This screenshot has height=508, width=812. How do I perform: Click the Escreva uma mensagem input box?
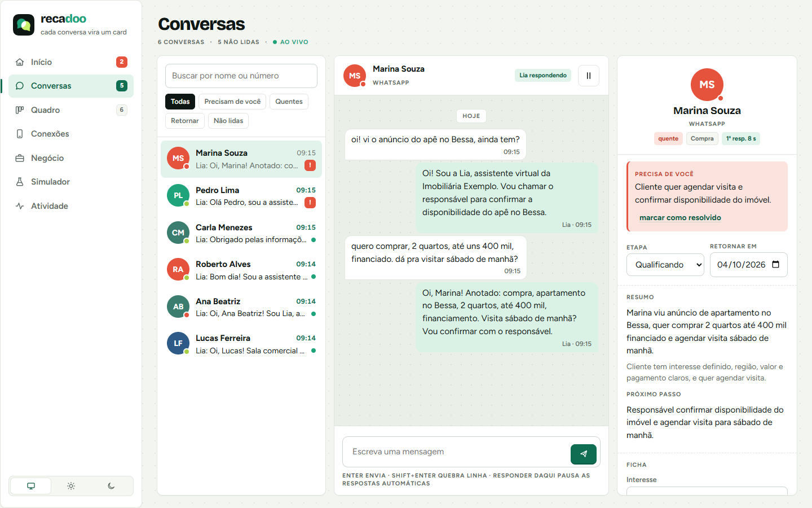[x=456, y=452]
